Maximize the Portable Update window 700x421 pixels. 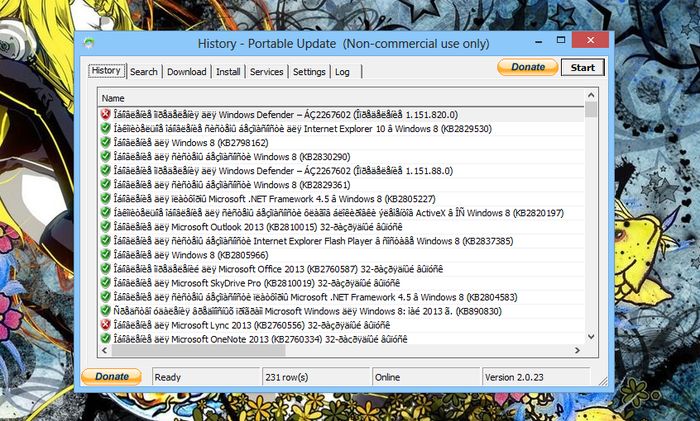point(561,40)
